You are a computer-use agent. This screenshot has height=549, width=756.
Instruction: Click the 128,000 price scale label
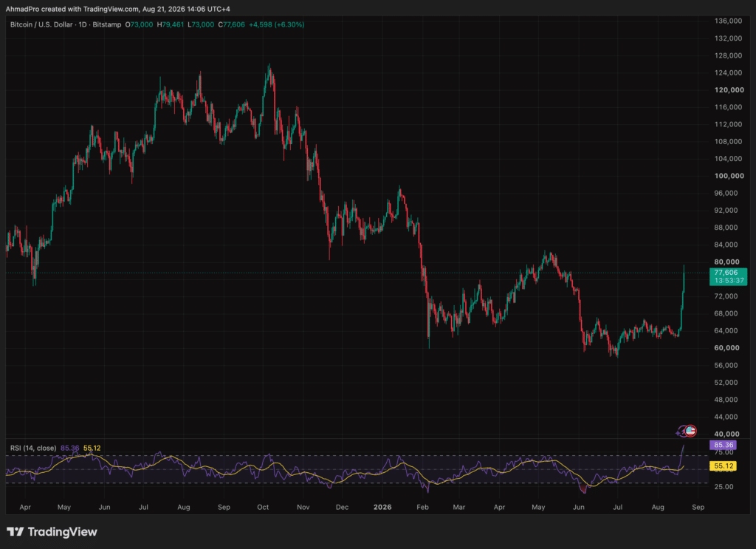[x=728, y=55]
